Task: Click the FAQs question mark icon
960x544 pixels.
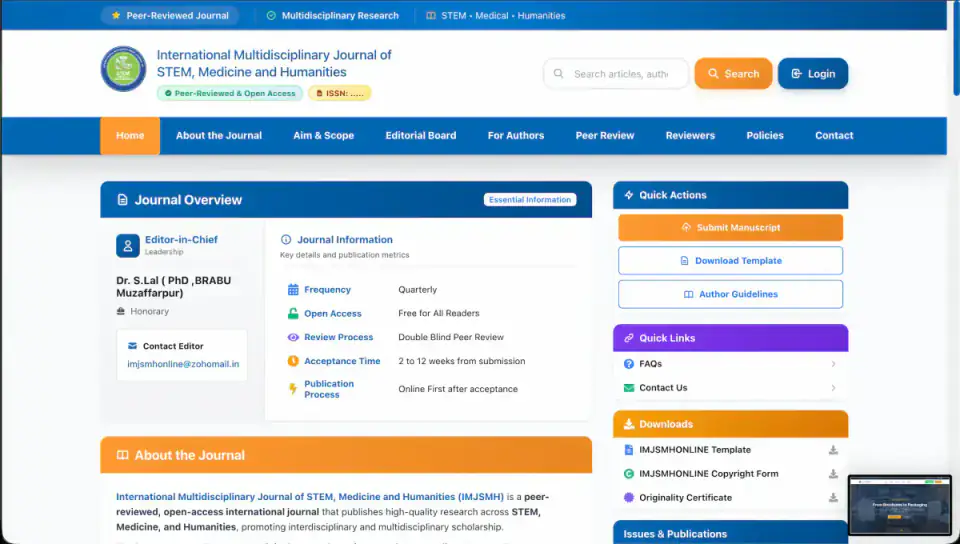Action: [629, 364]
